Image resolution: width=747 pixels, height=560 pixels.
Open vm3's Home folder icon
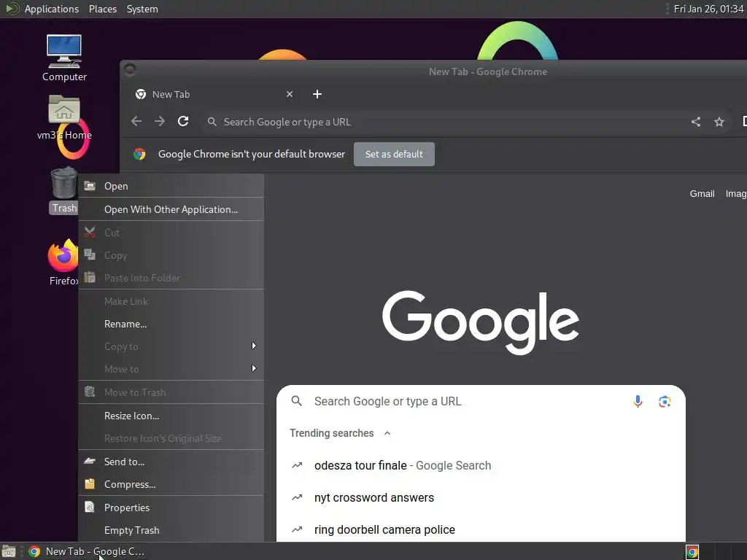point(64,117)
